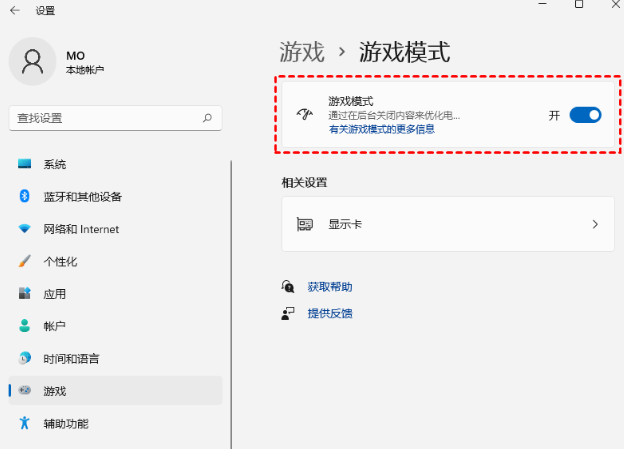Maximize the Settings window
Image resolution: width=624 pixels, height=449 pixels.
(579, 4)
